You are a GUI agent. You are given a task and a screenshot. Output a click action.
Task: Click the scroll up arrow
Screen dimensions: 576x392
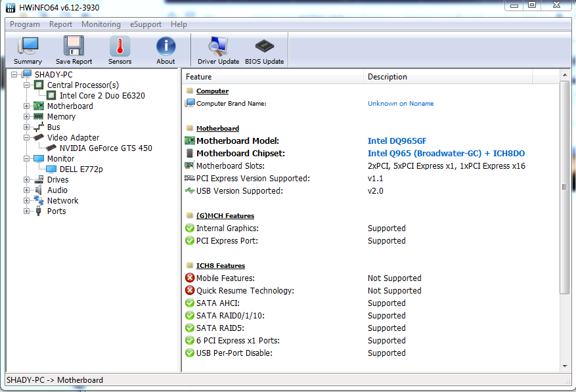click(565, 75)
